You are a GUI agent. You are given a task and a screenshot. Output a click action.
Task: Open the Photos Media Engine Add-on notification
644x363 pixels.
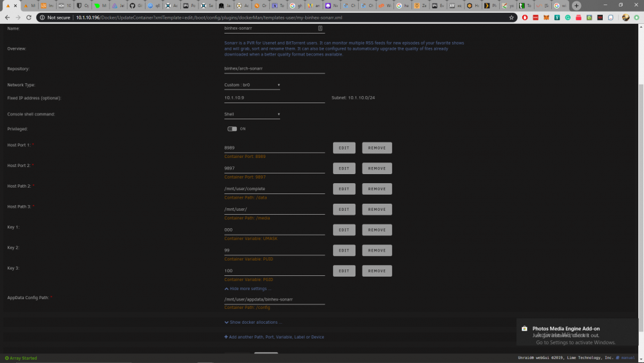pyautogui.click(x=577, y=332)
